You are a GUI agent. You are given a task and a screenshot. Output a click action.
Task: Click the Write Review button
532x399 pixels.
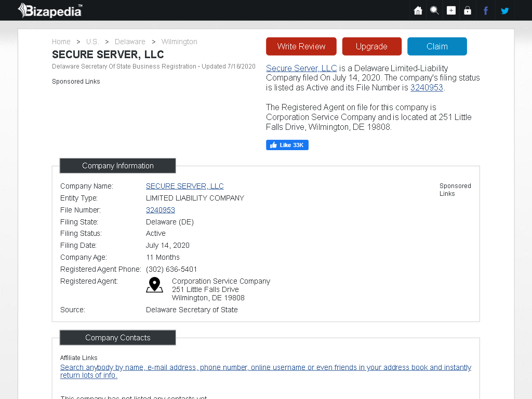click(301, 46)
